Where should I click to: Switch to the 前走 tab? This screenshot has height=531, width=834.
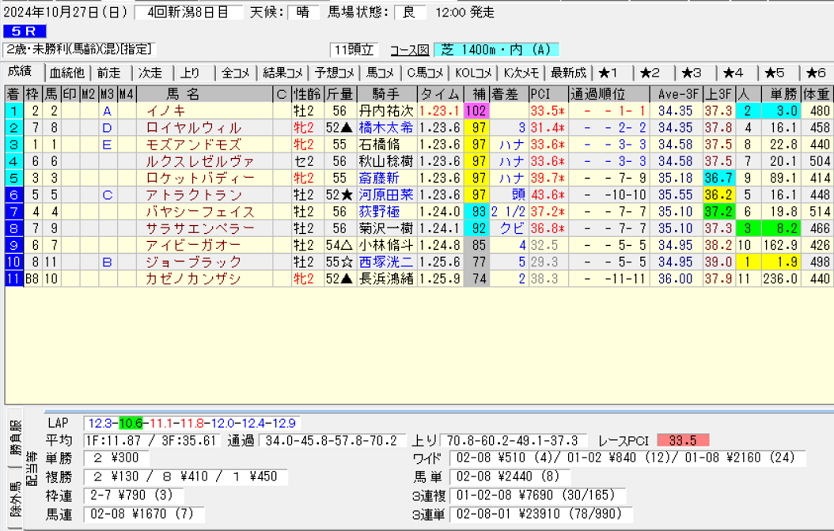108,73
